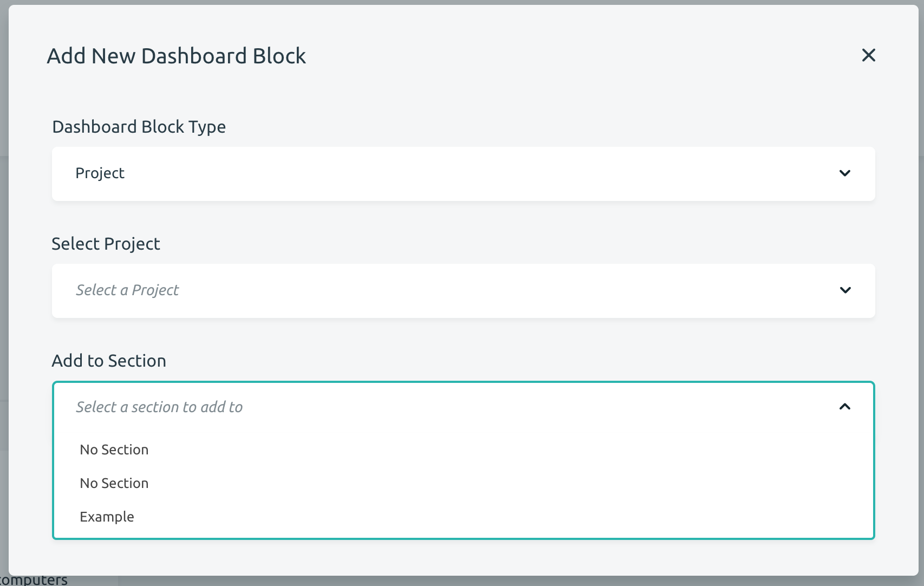Click the Add to Section label
Viewport: 924px width, 586px height.
[108, 361]
